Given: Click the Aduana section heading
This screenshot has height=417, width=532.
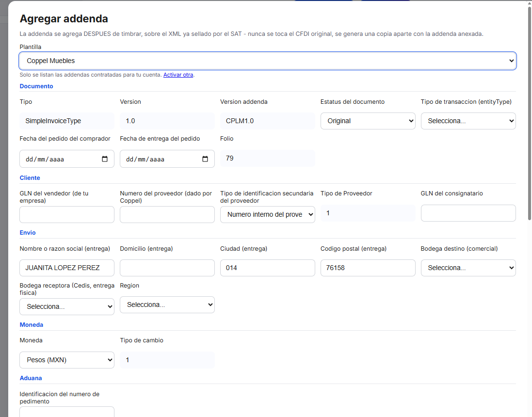Looking at the screenshot, I should (31, 378).
